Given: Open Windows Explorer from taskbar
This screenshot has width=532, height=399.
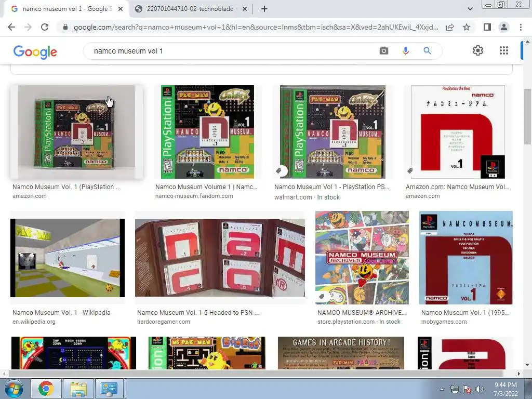Looking at the screenshot, I should [x=78, y=389].
